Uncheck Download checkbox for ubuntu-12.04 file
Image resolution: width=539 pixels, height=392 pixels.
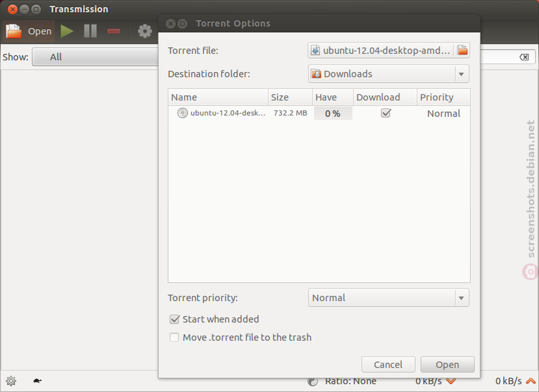tap(385, 113)
